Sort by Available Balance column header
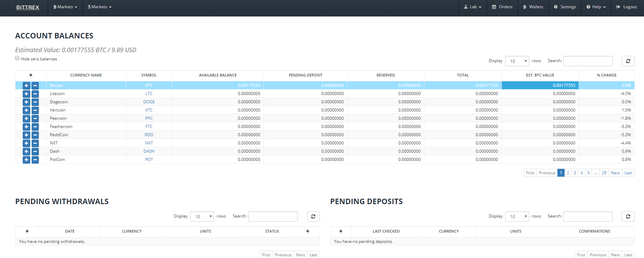Image resolution: width=644 pixels, height=258 pixels. pos(218,75)
